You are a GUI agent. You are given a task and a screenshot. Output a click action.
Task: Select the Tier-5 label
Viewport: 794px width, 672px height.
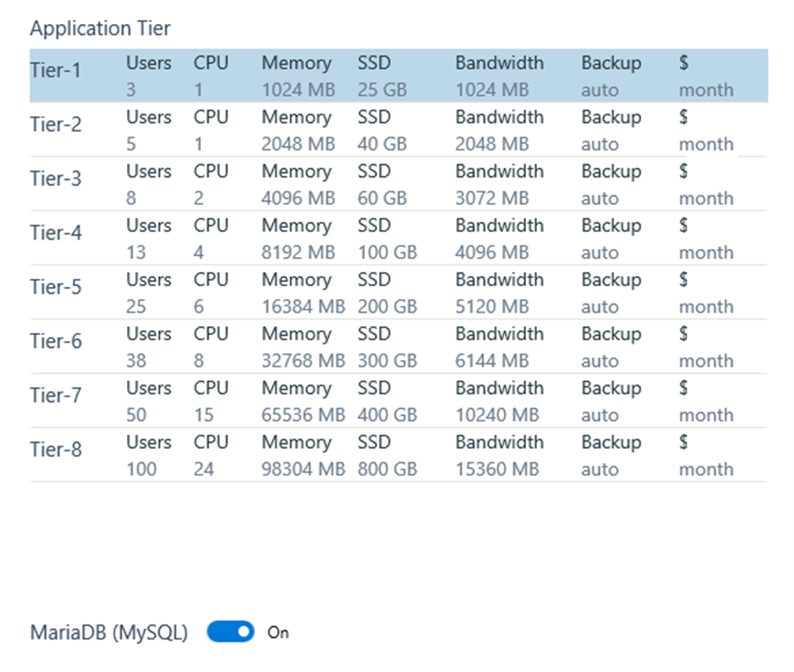pyautogui.click(x=56, y=288)
